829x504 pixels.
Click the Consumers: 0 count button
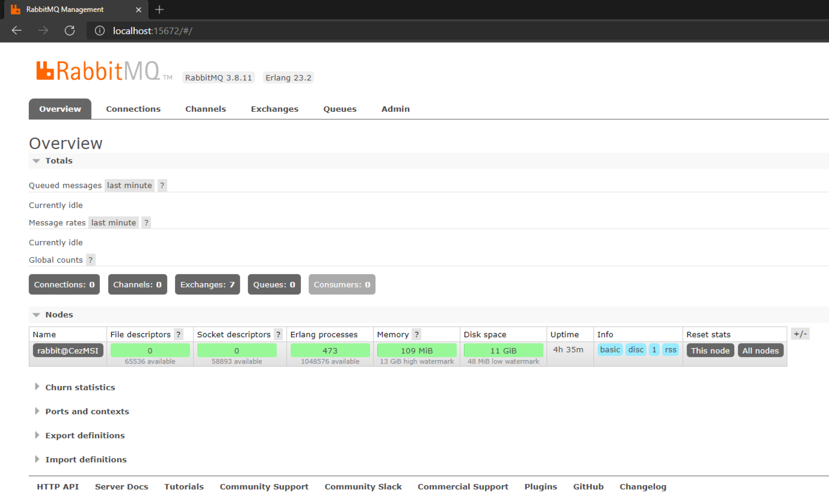coord(342,285)
